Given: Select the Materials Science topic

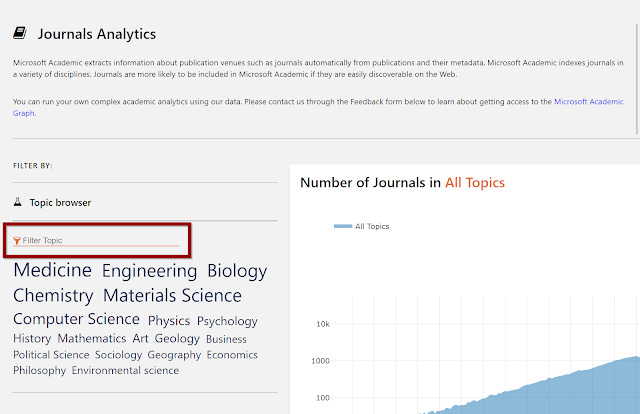Looking at the screenshot, I should [x=172, y=295].
